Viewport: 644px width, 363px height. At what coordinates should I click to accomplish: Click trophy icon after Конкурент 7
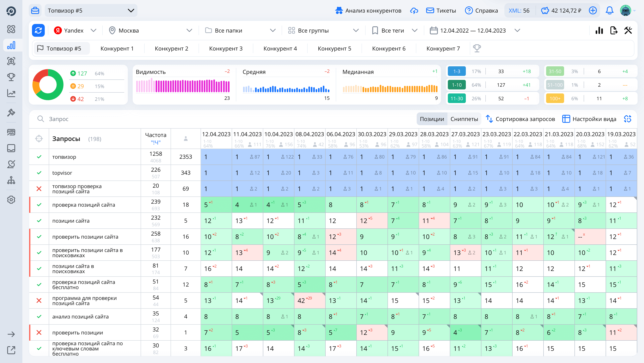(x=477, y=48)
